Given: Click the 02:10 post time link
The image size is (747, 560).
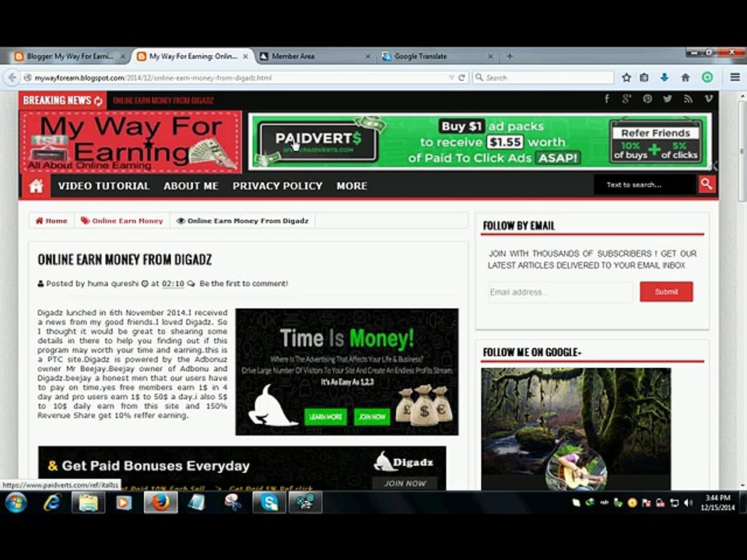Looking at the screenshot, I should [x=173, y=283].
